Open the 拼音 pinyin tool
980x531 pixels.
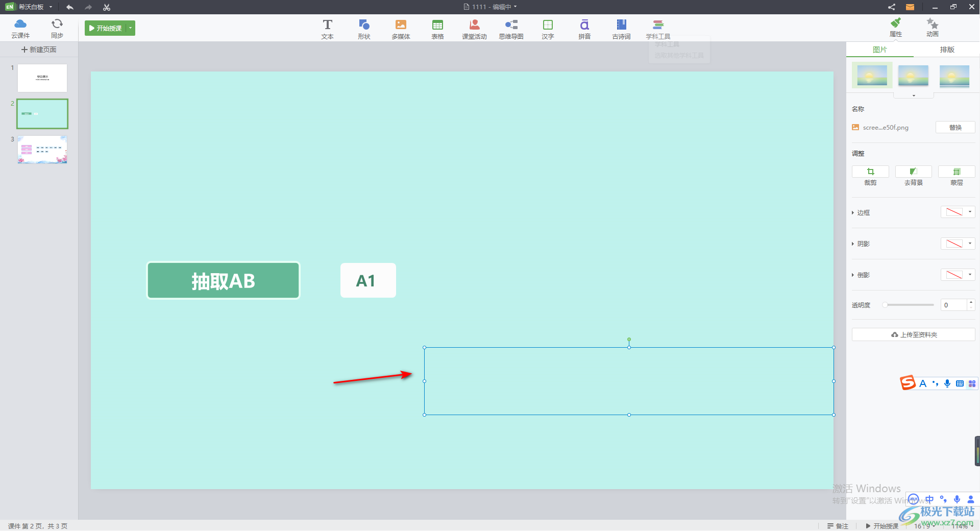(584, 29)
